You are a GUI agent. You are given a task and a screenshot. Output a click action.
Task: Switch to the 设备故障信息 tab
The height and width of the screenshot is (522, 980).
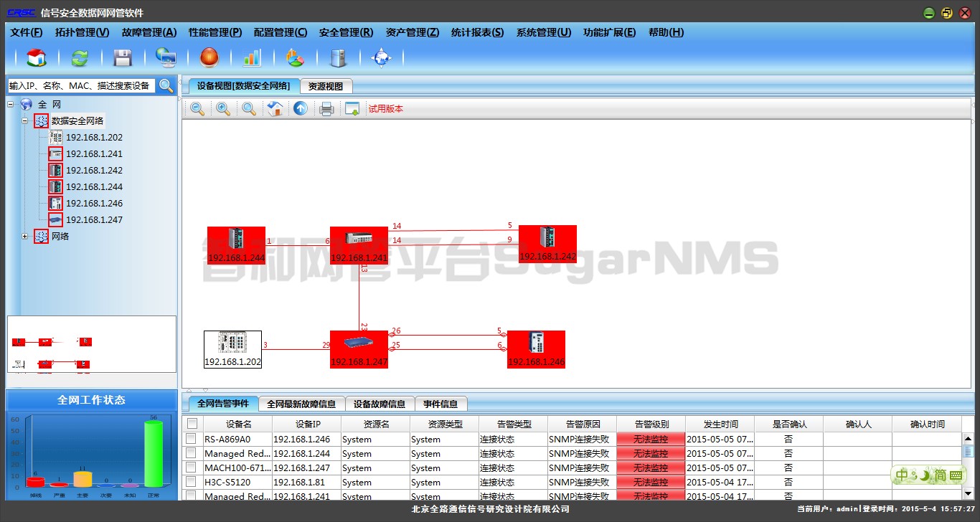pyautogui.click(x=380, y=404)
